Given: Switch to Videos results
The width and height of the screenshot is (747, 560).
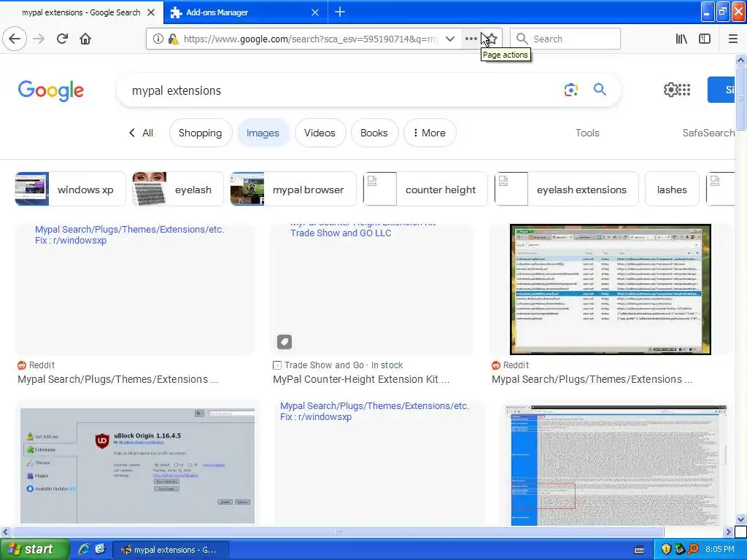Looking at the screenshot, I should [320, 133].
